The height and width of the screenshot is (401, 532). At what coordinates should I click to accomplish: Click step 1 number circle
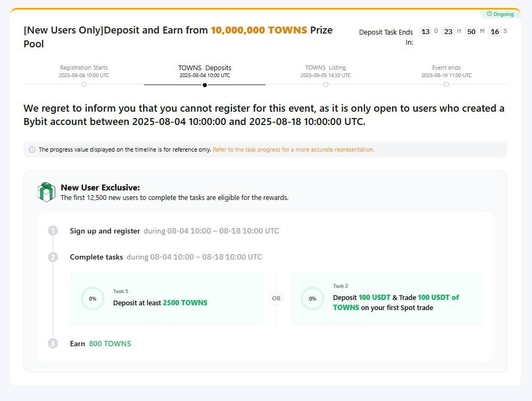53,231
